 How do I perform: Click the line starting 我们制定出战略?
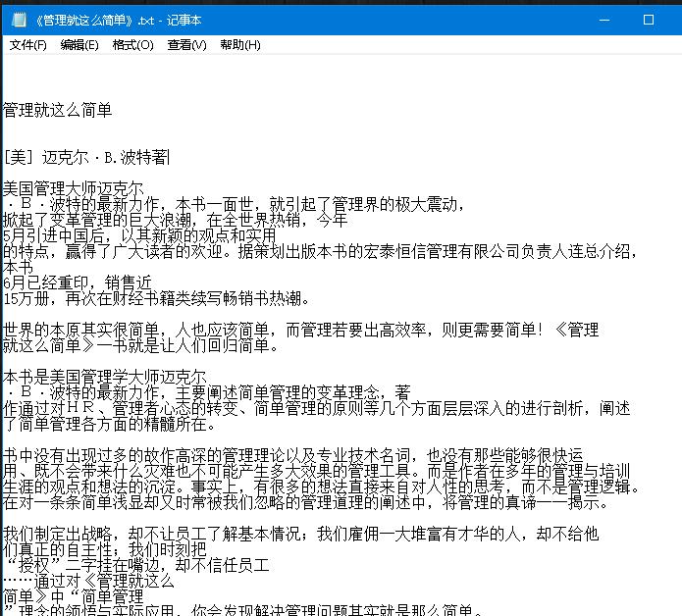click(x=301, y=534)
